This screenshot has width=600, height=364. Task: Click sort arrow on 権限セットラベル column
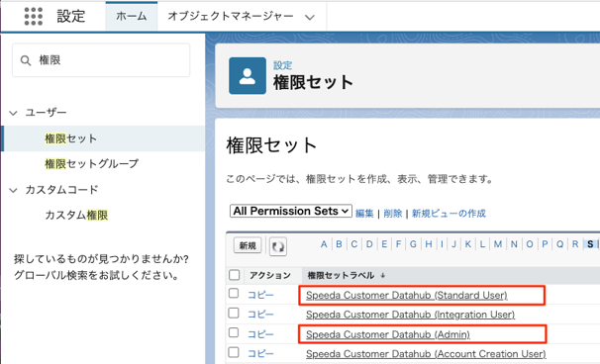(382, 275)
